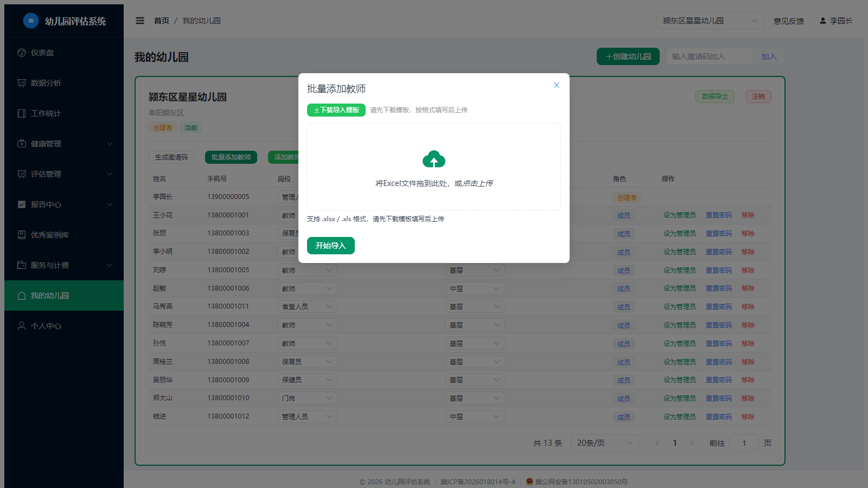Close the 批量添加教师 dialog

[x=556, y=85]
